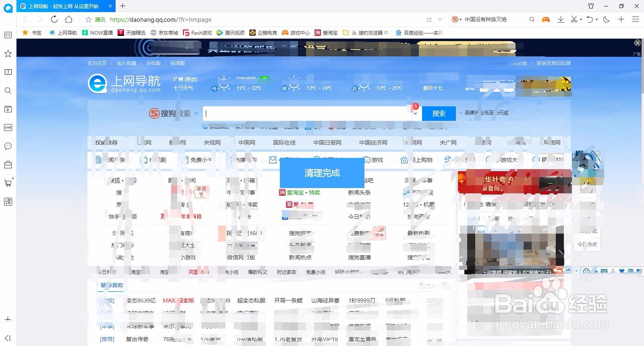
Task: Open translate icon in left sidebar
Action: (8, 202)
